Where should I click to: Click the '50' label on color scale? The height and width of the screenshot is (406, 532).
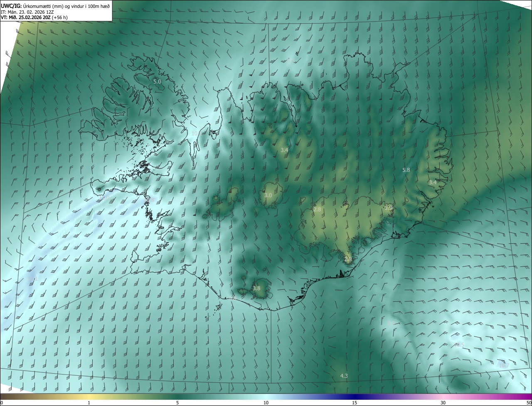[x=529, y=403]
